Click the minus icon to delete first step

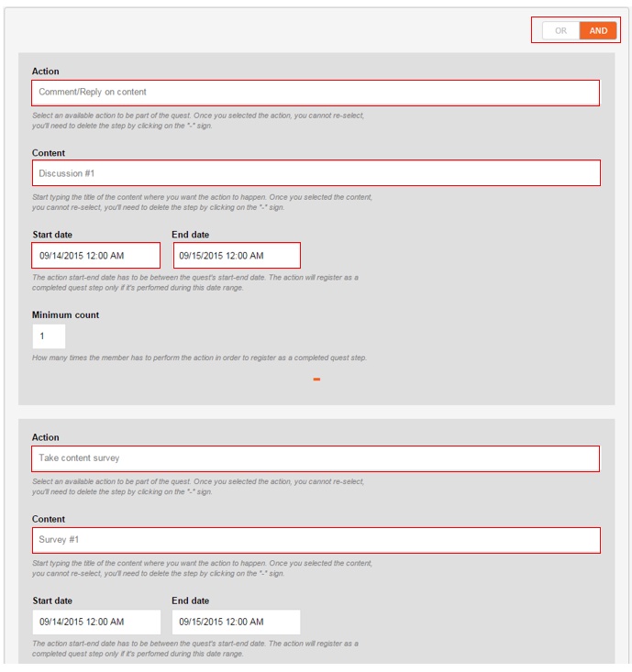tap(316, 380)
